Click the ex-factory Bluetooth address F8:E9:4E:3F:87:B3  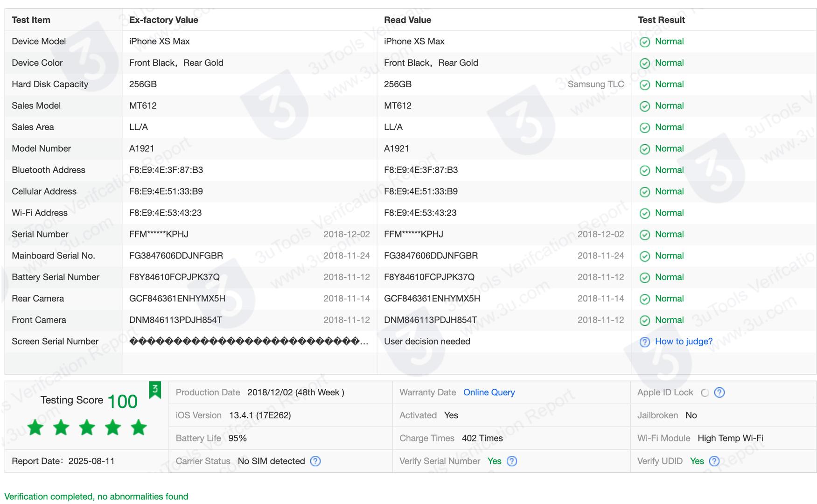(x=166, y=170)
